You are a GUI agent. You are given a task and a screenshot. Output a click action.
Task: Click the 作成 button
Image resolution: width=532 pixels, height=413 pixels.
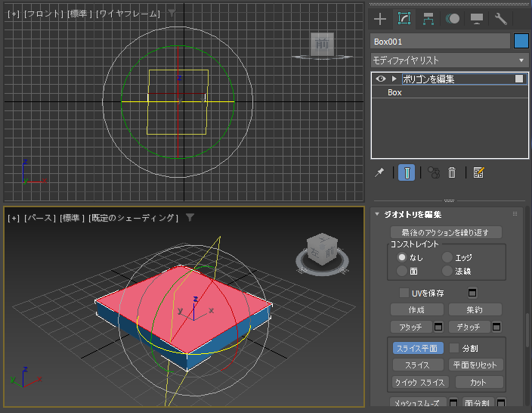(x=417, y=310)
